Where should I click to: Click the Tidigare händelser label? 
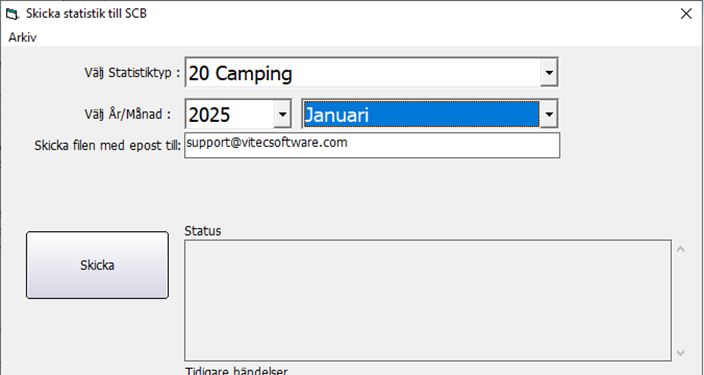[x=237, y=371]
